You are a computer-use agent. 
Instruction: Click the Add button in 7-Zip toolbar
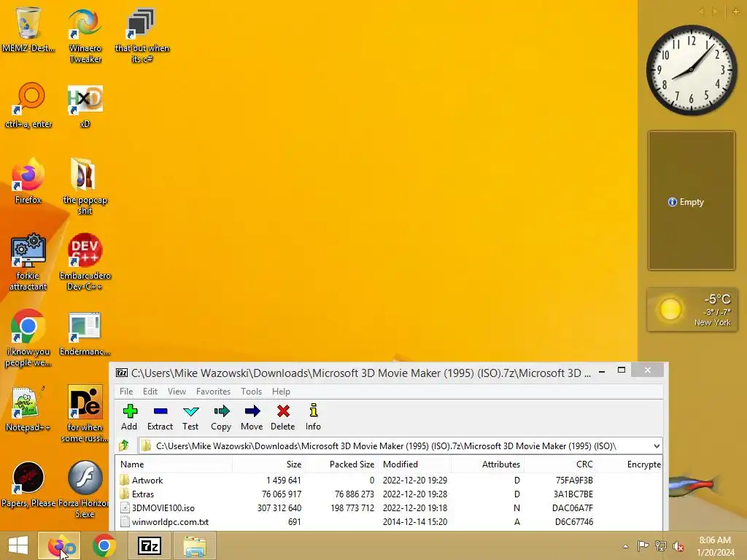tap(129, 417)
